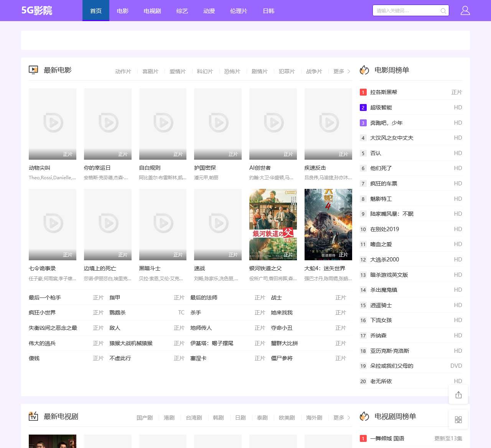Open the 最后的法师 list item
Screen dimensions: 491x448
(204, 298)
